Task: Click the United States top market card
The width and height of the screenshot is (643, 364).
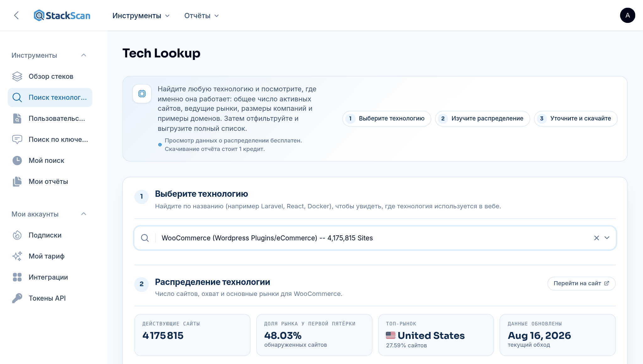Action: point(436,335)
